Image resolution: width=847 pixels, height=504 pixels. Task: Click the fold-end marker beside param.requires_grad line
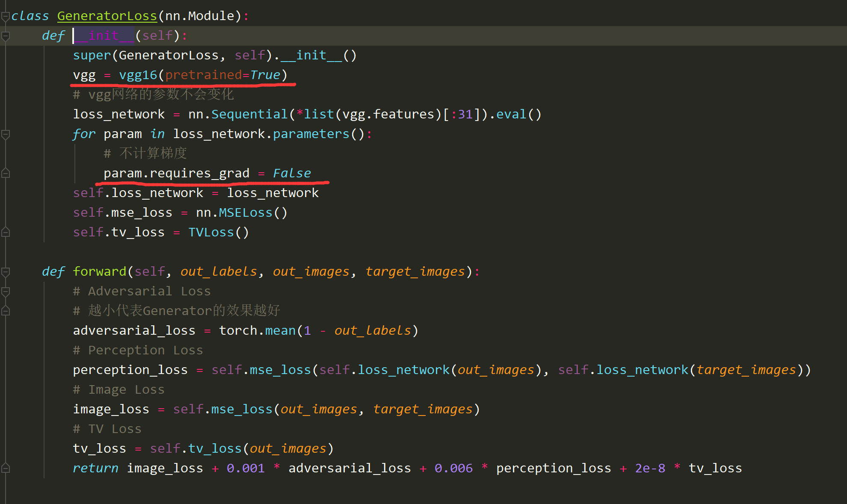coord(5,173)
